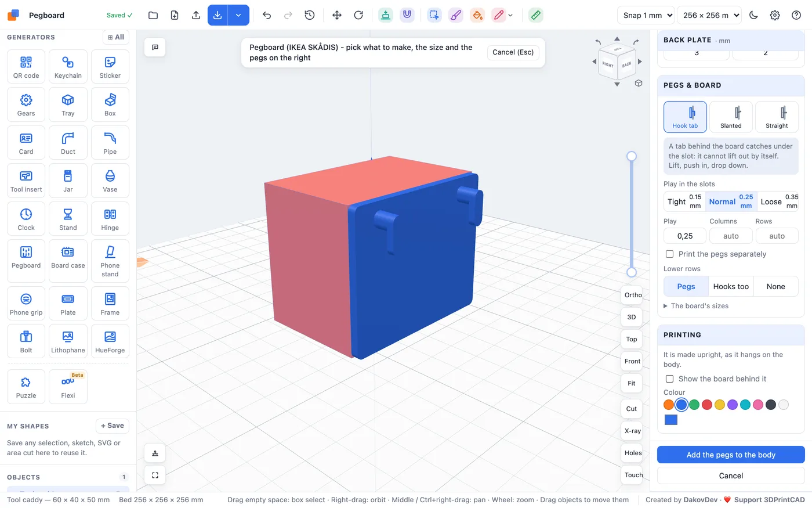The image size is (812, 508).
Task: Click Add the pegs to the body
Action: pyautogui.click(x=731, y=455)
